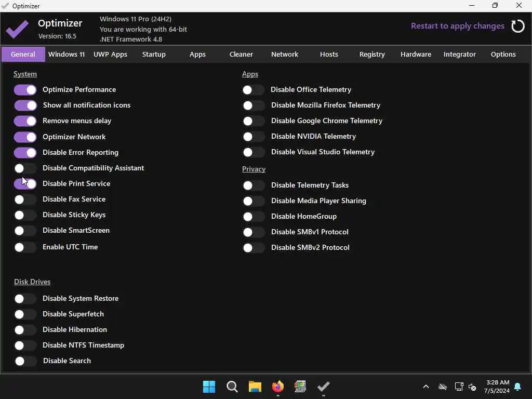This screenshot has height=399, width=532.
Task: Toggle Disable Print Service switch
Action: pyautogui.click(x=25, y=184)
